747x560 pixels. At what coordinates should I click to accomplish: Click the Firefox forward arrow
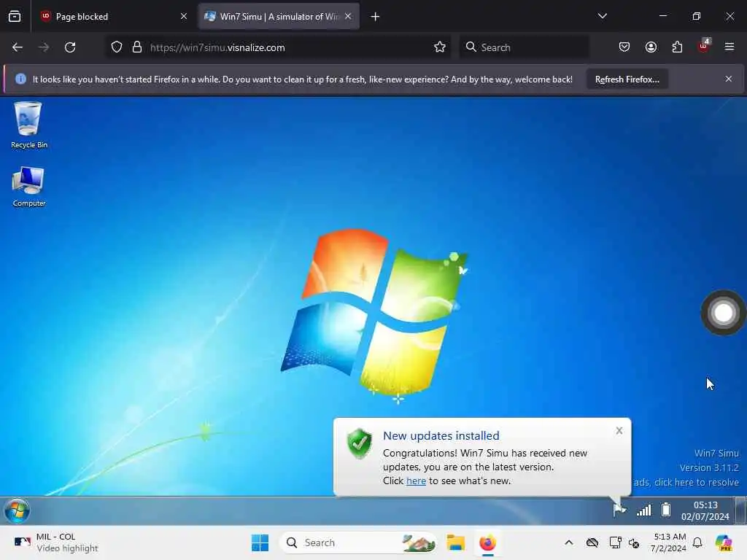(x=44, y=47)
